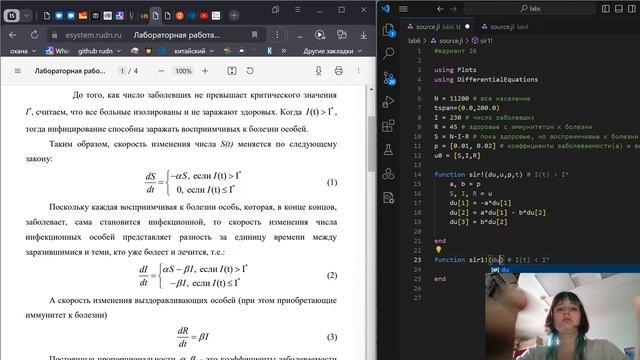Toggle VS Code secondary side bar layout
Image resolution: width=640 pixels, height=360 pixels.
632,9
